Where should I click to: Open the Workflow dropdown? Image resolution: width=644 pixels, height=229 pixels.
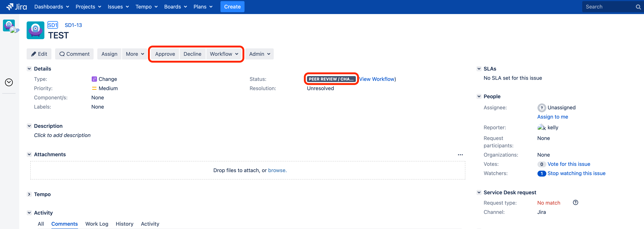[x=224, y=54]
